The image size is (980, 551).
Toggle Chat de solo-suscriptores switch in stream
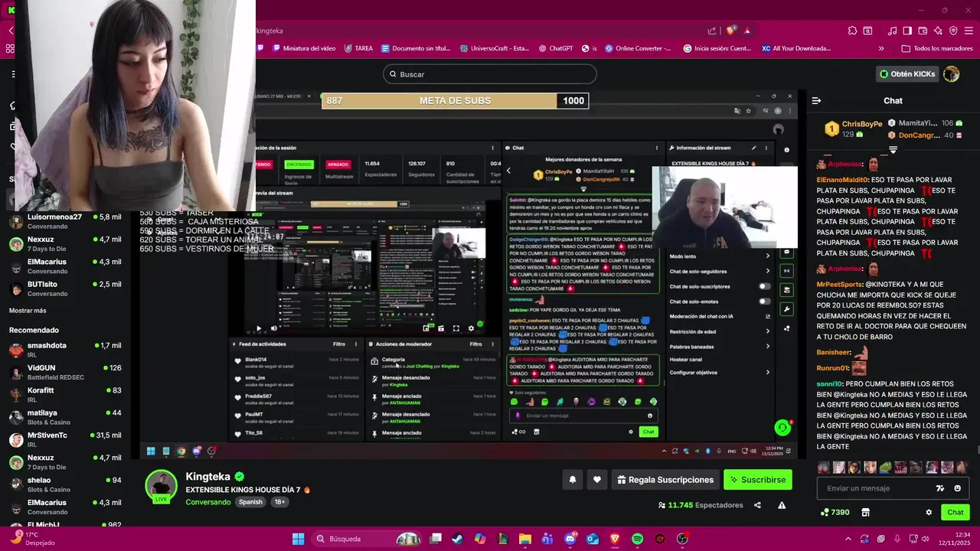tap(764, 286)
